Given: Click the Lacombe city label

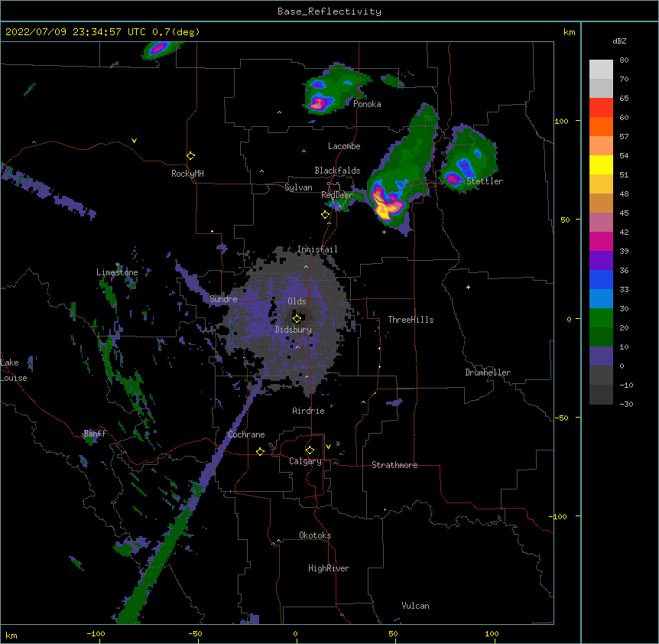Looking at the screenshot, I should click(x=344, y=146).
